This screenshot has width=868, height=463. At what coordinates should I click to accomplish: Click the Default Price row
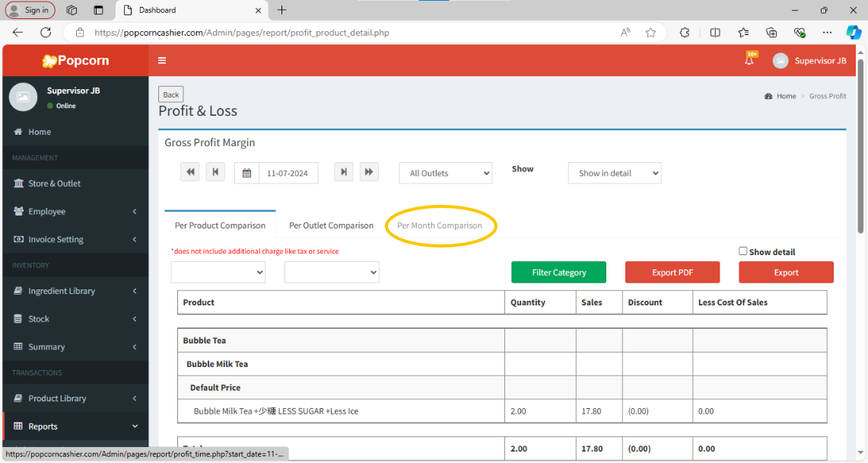502,387
